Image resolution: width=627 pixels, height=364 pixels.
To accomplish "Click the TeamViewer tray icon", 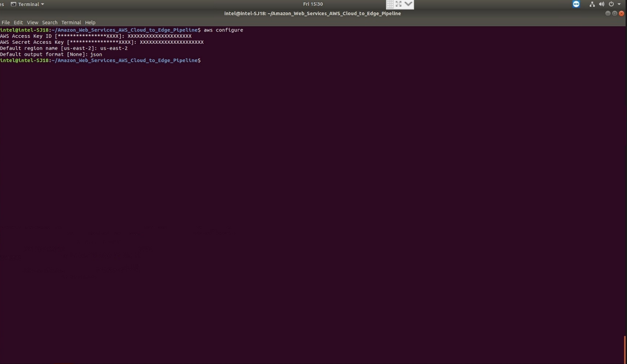I will (576, 4).
